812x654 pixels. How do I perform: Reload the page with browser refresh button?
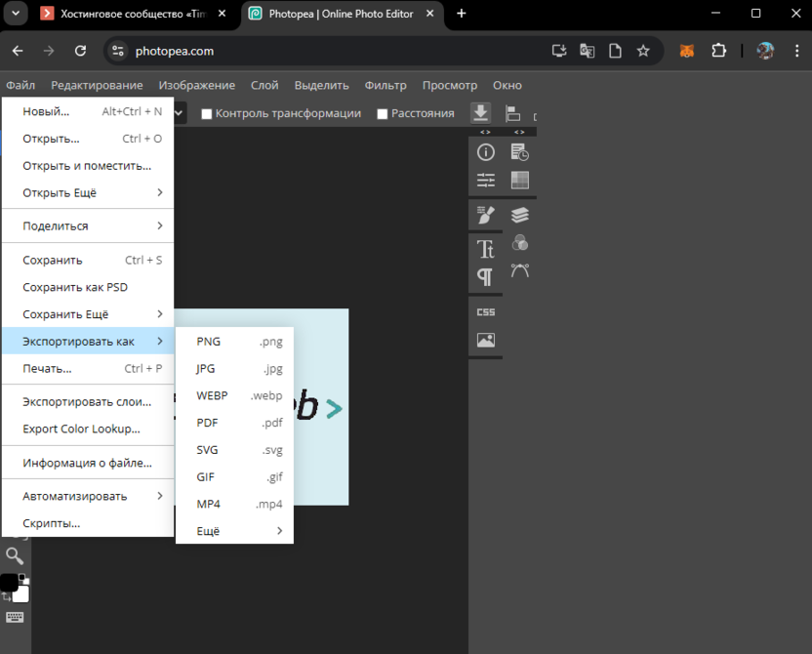[81, 51]
